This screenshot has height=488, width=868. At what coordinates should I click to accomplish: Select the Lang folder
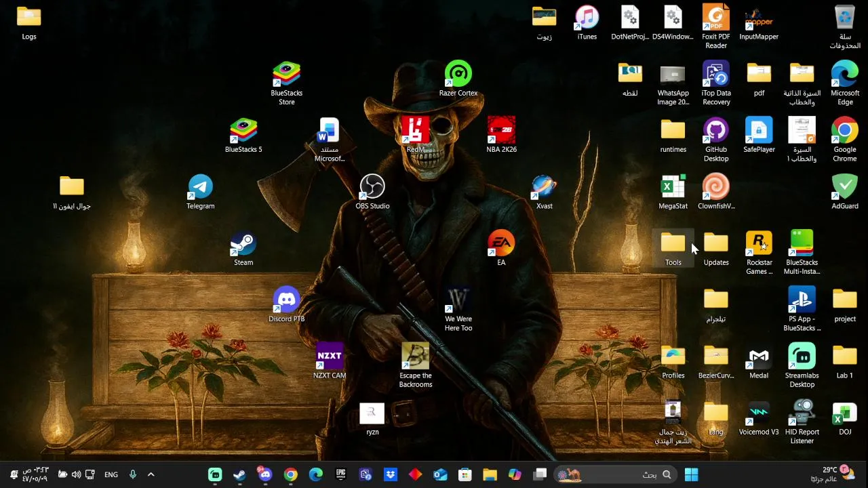(x=716, y=418)
